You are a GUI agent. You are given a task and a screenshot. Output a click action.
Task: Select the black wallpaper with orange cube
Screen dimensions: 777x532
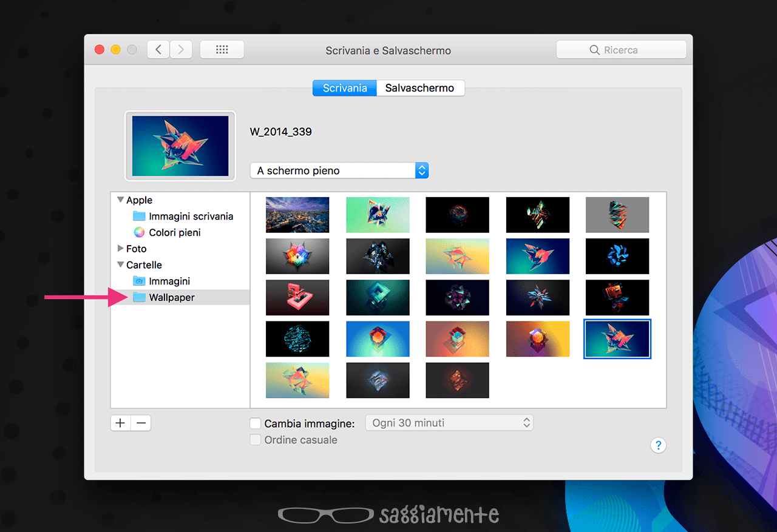point(617,297)
